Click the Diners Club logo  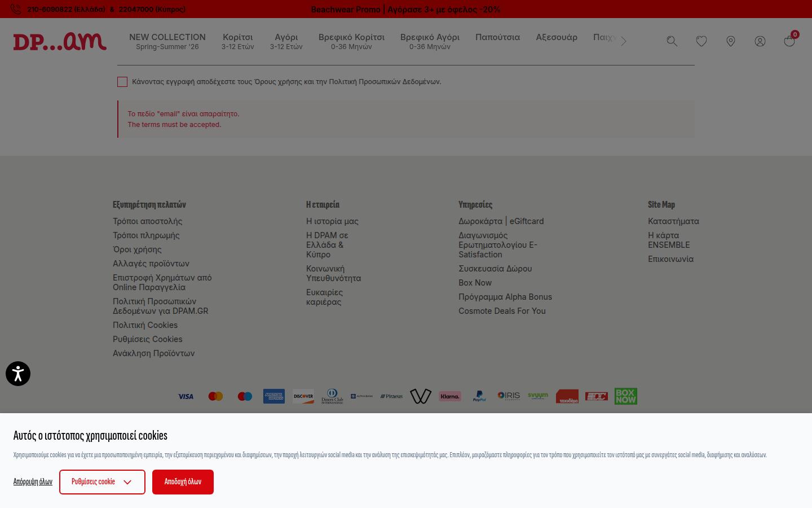[x=332, y=396]
